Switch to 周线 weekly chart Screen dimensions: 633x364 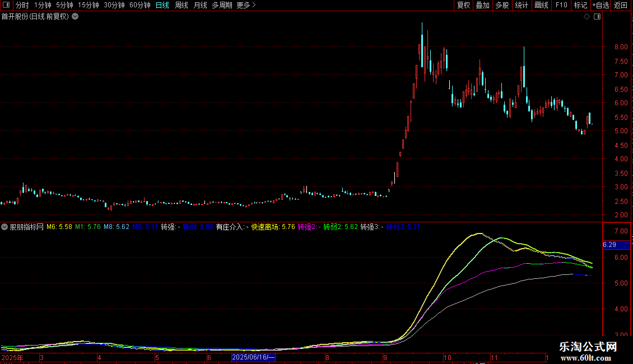(x=181, y=5)
